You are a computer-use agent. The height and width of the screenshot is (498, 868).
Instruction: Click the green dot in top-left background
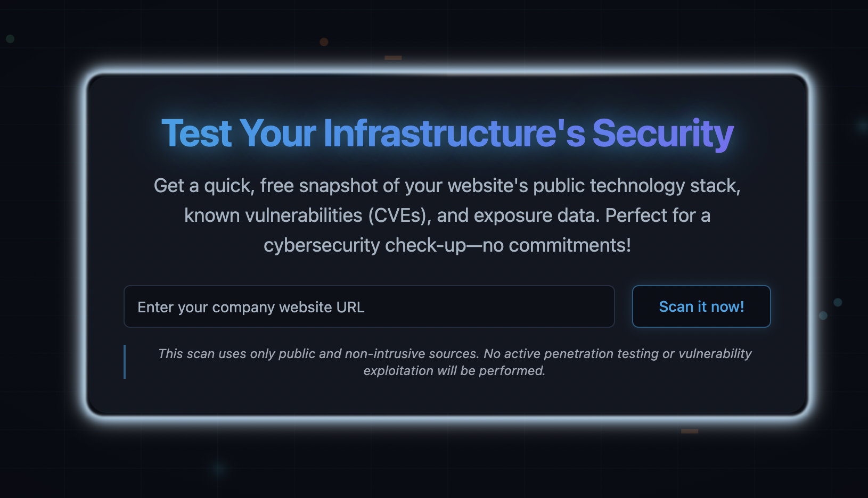tap(10, 39)
